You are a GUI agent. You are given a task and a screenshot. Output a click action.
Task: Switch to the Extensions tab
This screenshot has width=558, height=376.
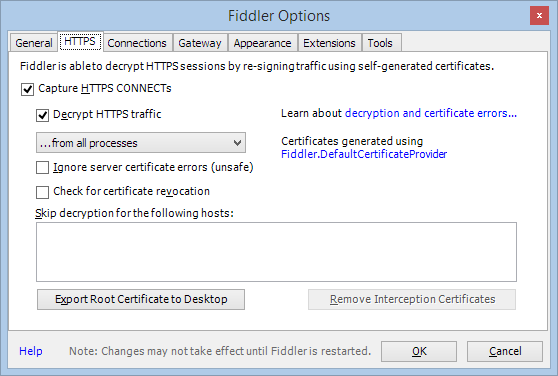[x=329, y=43]
